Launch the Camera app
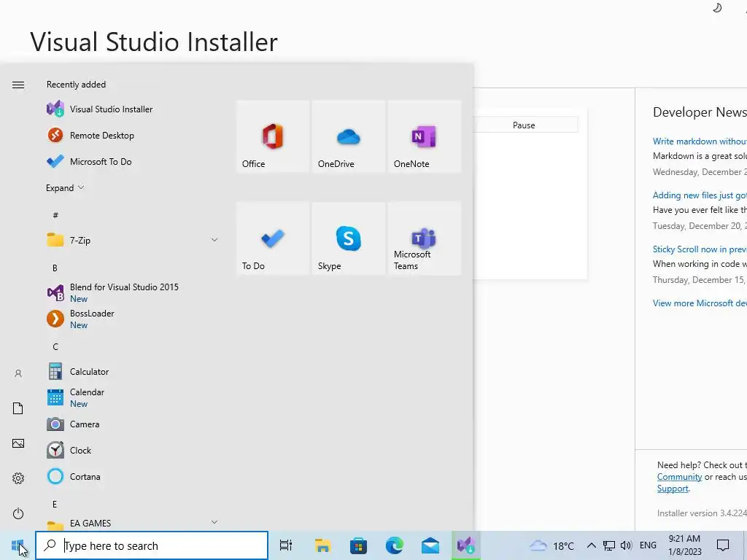 click(131, 424)
